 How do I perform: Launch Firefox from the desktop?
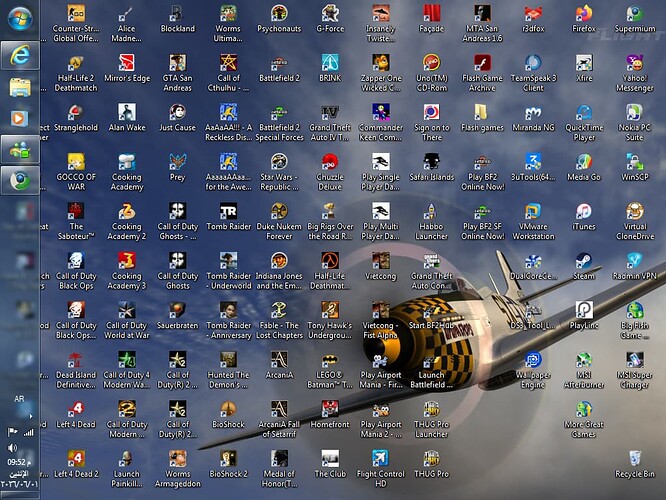tap(584, 19)
